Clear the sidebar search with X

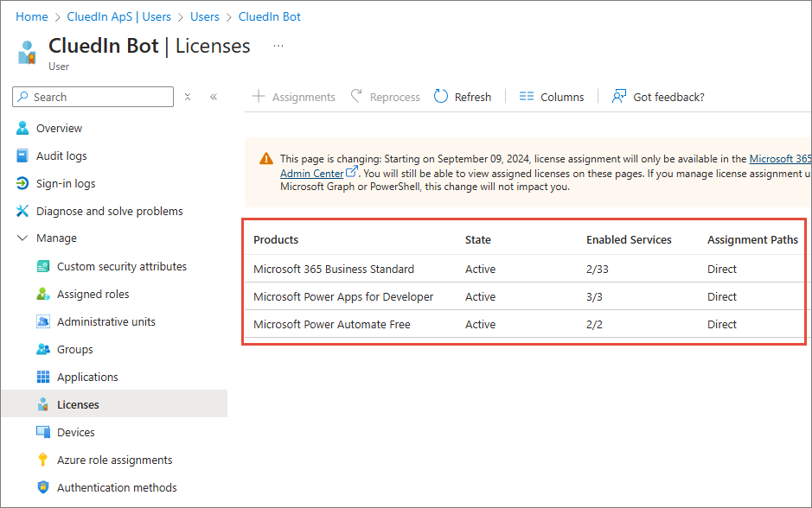pos(188,97)
